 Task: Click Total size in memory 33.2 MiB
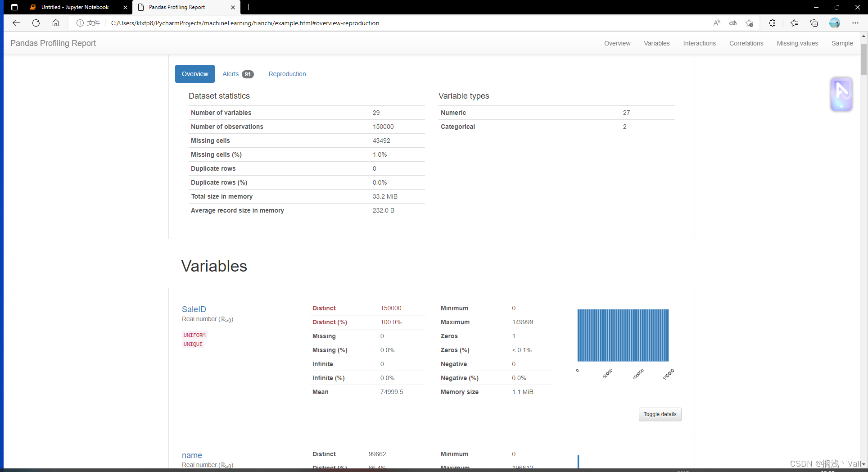(x=385, y=196)
